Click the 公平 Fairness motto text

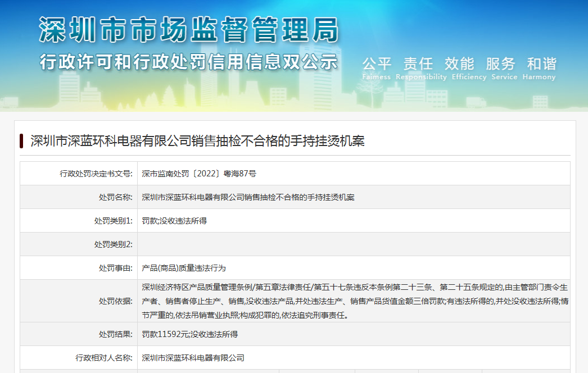point(377,69)
